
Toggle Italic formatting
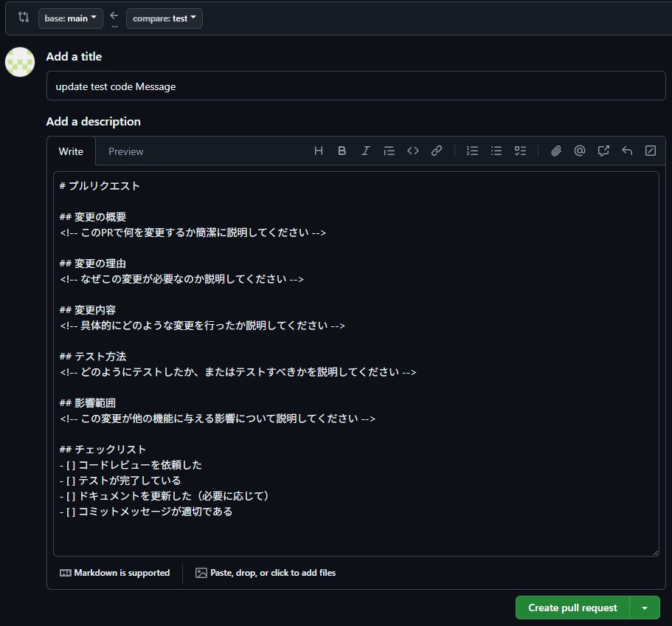click(x=365, y=151)
